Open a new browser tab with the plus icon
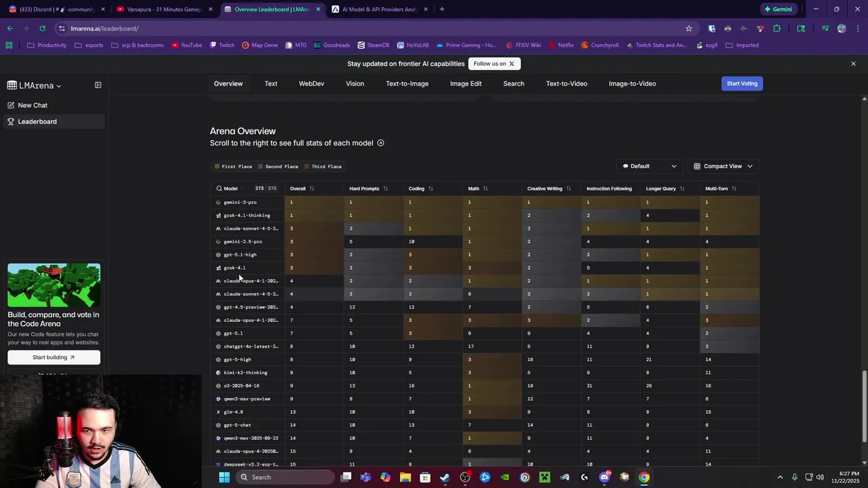The width and height of the screenshot is (868, 488). click(x=441, y=9)
